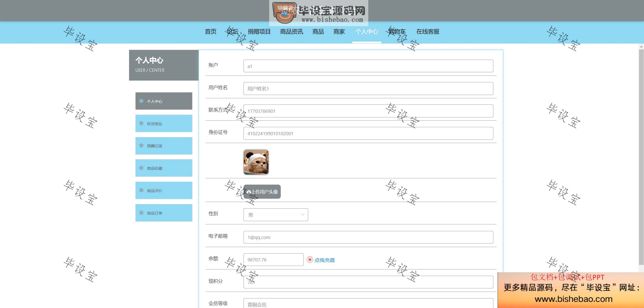644x308 pixels.
Task: Open 商品评价 in the sidebar
Action: point(164,190)
